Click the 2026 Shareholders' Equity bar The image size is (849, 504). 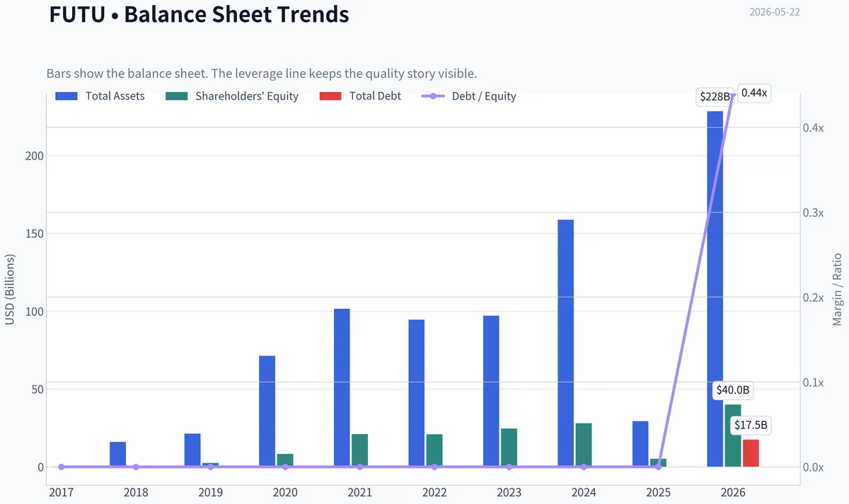tap(733, 435)
